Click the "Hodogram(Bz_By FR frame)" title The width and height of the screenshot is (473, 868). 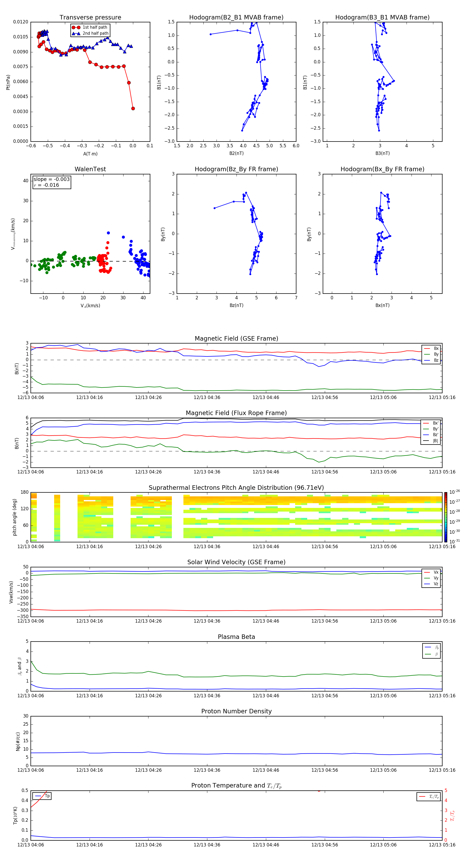click(x=236, y=169)
